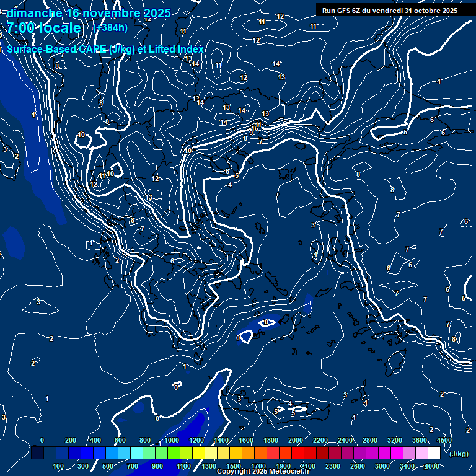Screen dimensions: 476x476
Task: Click the legend value "3400"
Action: click(407, 466)
